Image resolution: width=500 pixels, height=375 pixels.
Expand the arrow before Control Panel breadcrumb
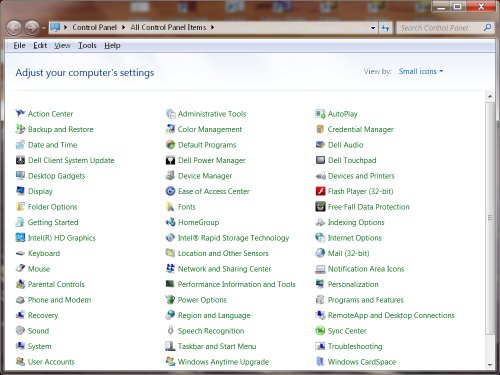tap(66, 27)
